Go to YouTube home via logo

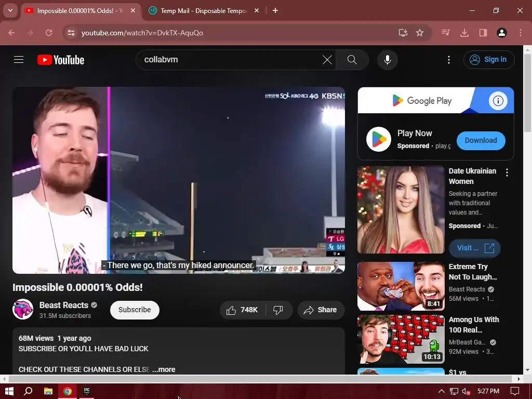[61, 60]
